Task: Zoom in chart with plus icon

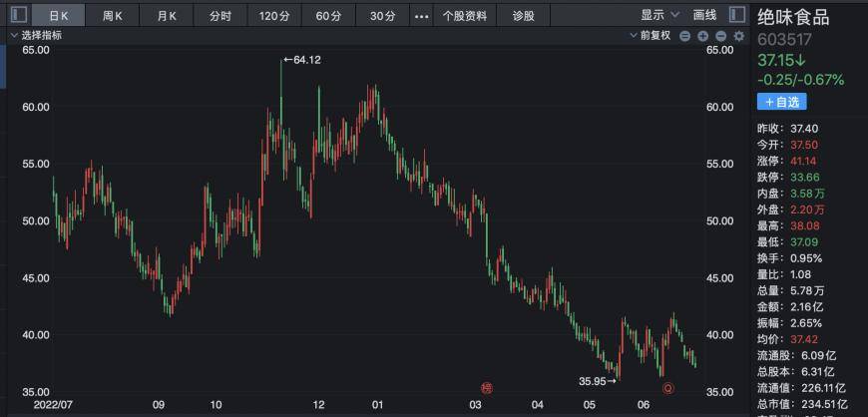Action: 703,37
